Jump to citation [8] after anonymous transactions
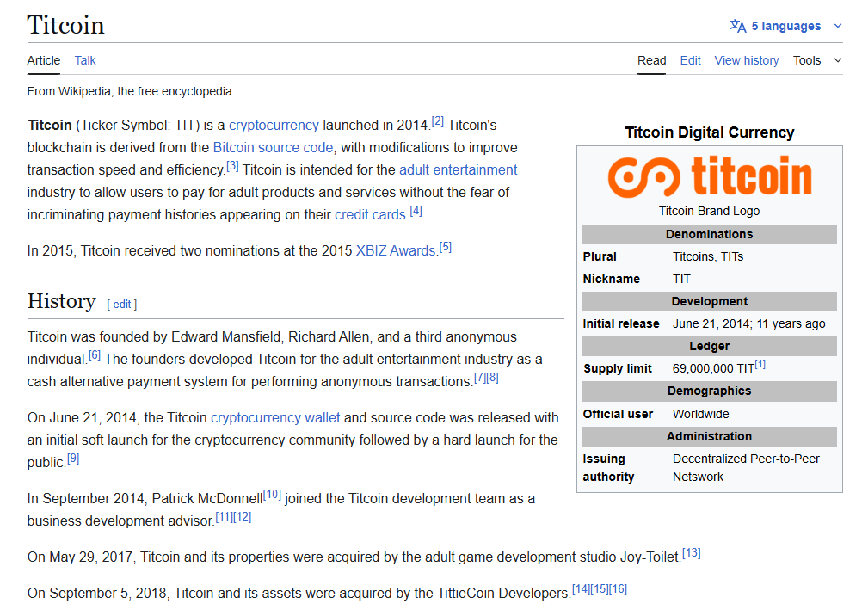Viewport: 862px width, 616px height. pyautogui.click(x=493, y=378)
